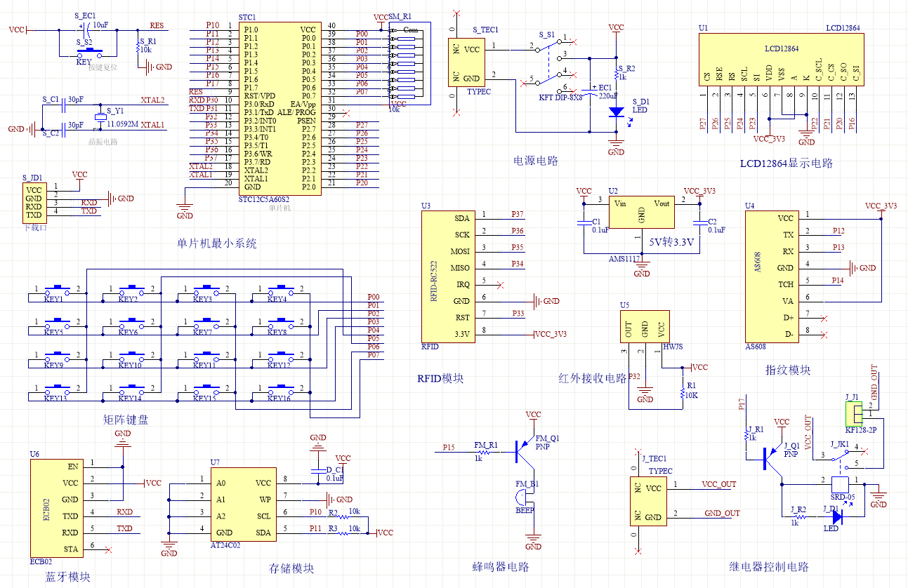This screenshot has width=908, height=588.
Task: Click the '11.0592M' crystal frequency value
Action: pos(124,125)
